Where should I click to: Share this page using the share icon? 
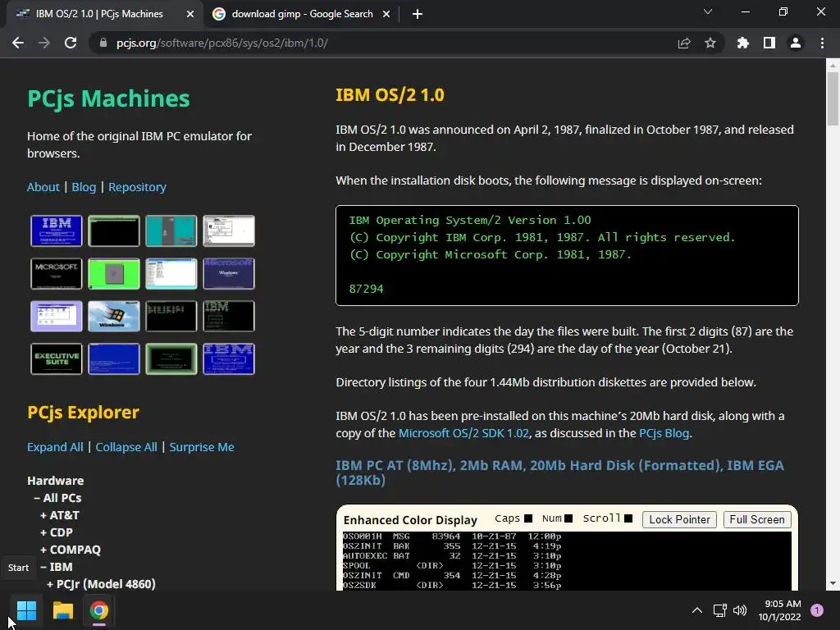point(683,43)
